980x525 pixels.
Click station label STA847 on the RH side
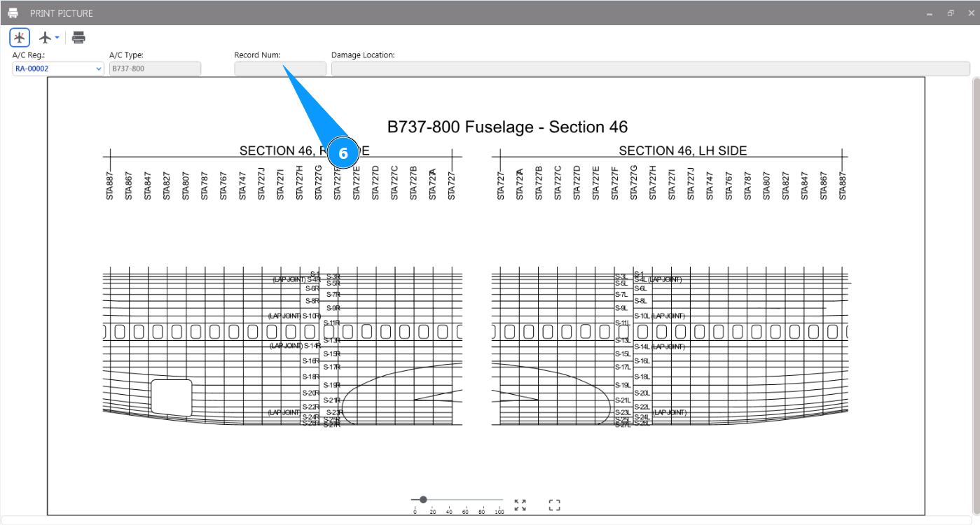pyautogui.click(x=147, y=185)
